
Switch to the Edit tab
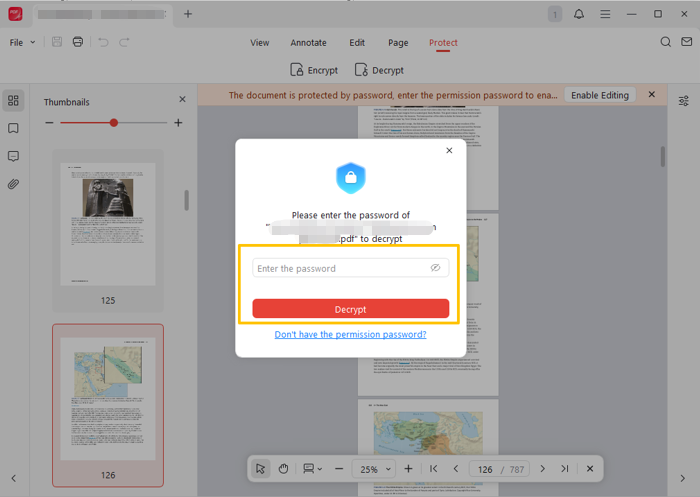pos(357,43)
